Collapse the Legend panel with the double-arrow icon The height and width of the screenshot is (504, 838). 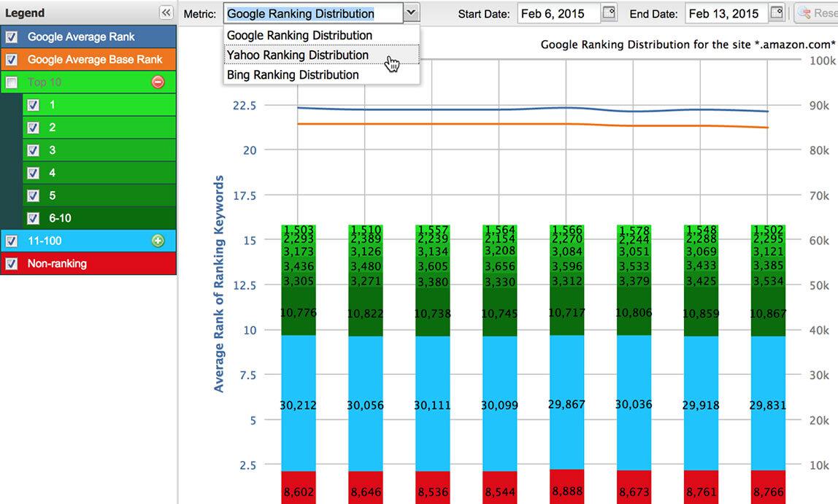click(x=164, y=12)
